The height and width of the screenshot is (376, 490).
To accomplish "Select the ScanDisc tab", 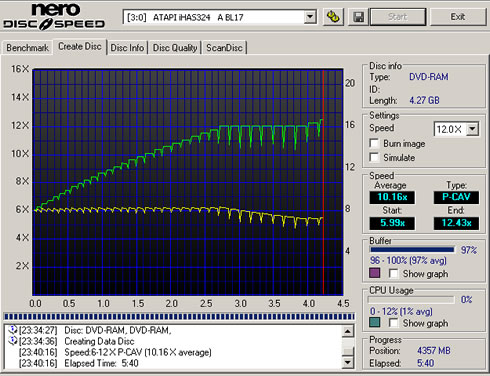I will tap(224, 48).
